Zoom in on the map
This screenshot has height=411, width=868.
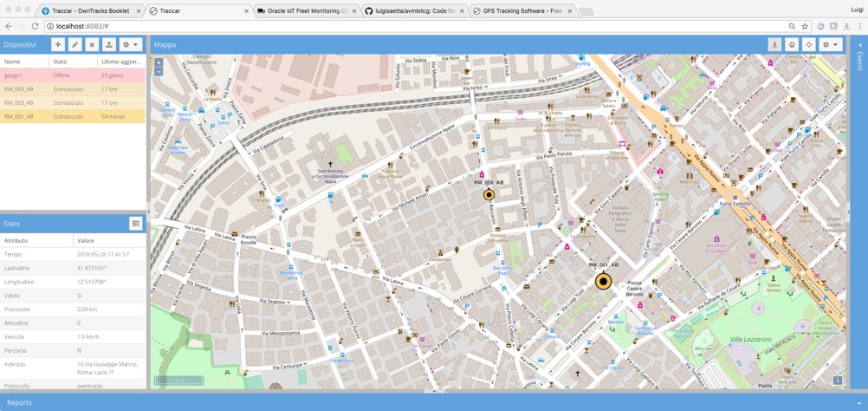[x=159, y=62]
